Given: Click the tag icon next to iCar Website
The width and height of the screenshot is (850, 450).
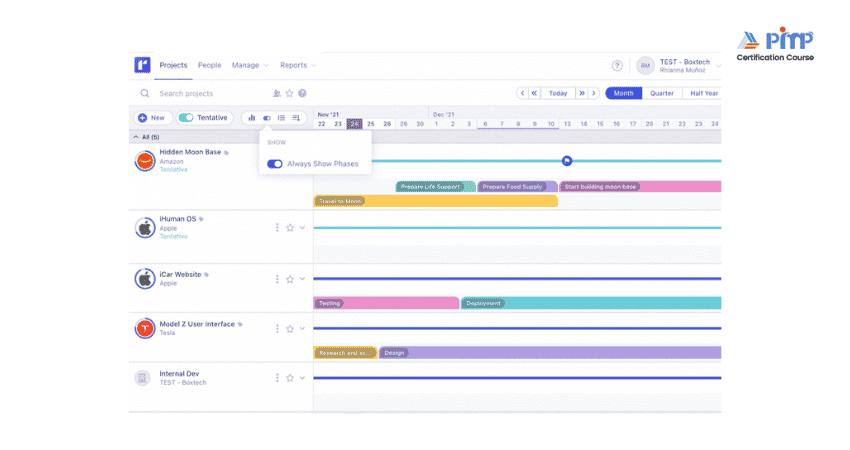Looking at the screenshot, I should coord(207,275).
